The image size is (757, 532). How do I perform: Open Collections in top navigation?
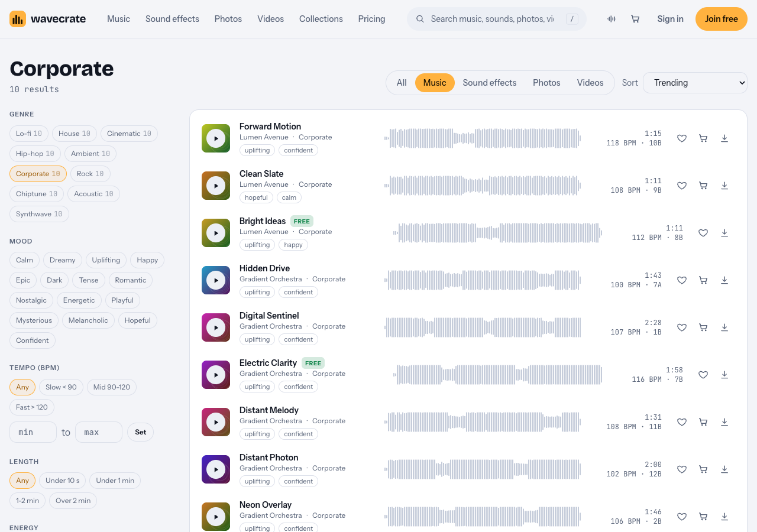[x=321, y=19]
